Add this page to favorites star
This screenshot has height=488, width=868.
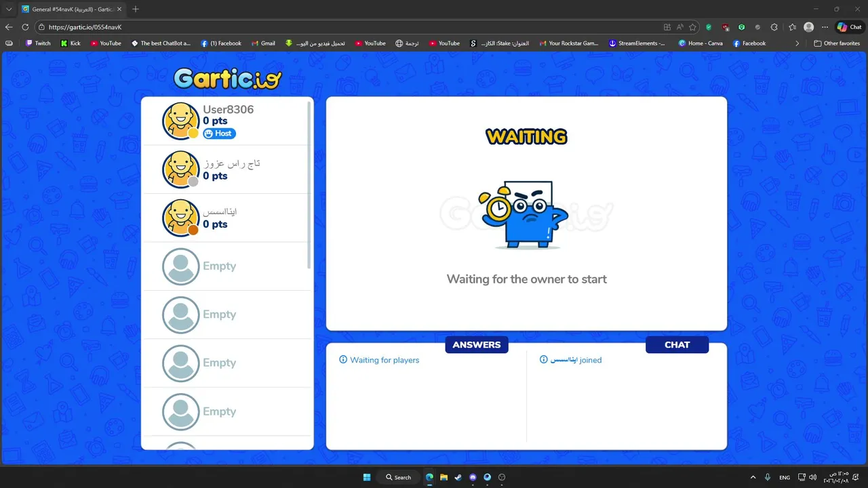tap(692, 27)
